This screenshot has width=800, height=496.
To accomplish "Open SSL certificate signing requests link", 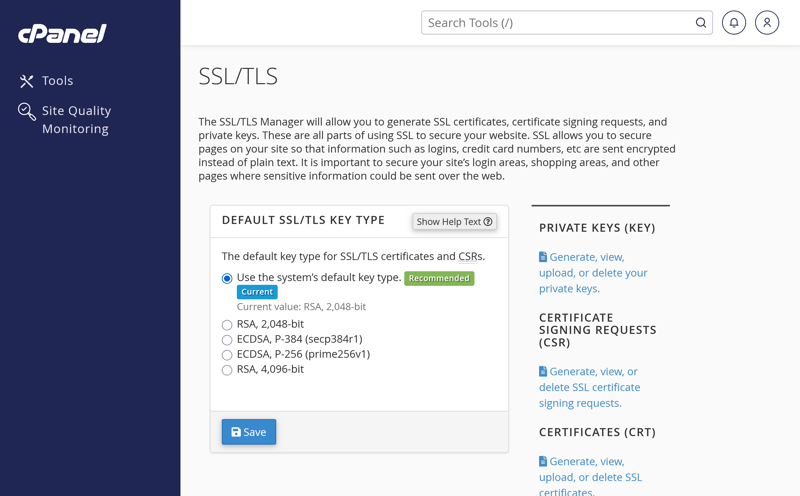I will pos(589,387).
